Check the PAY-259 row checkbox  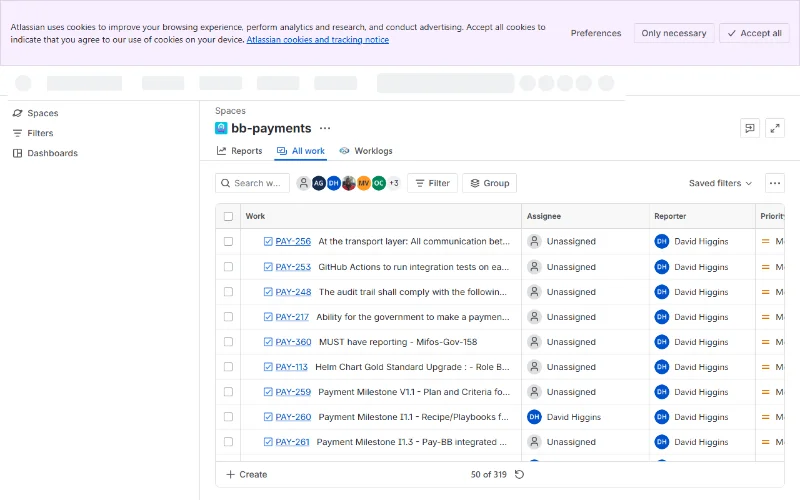[x=228, y=392]
